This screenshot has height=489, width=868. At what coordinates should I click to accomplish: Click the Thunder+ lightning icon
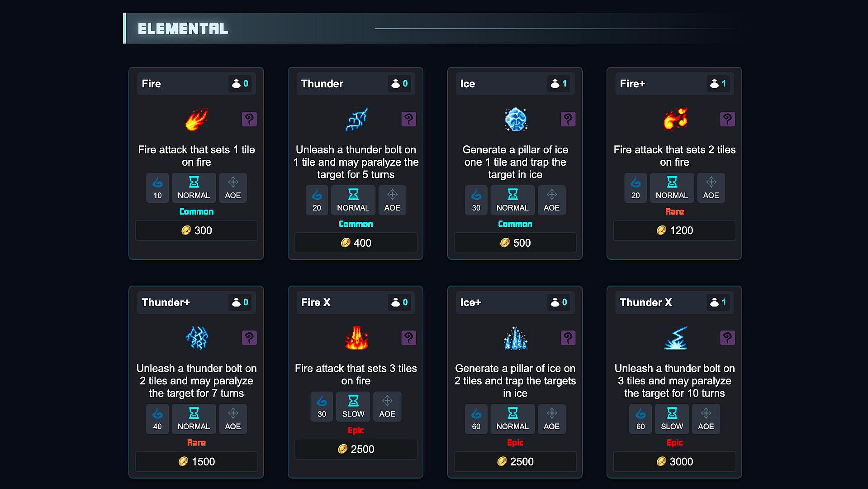196,338
